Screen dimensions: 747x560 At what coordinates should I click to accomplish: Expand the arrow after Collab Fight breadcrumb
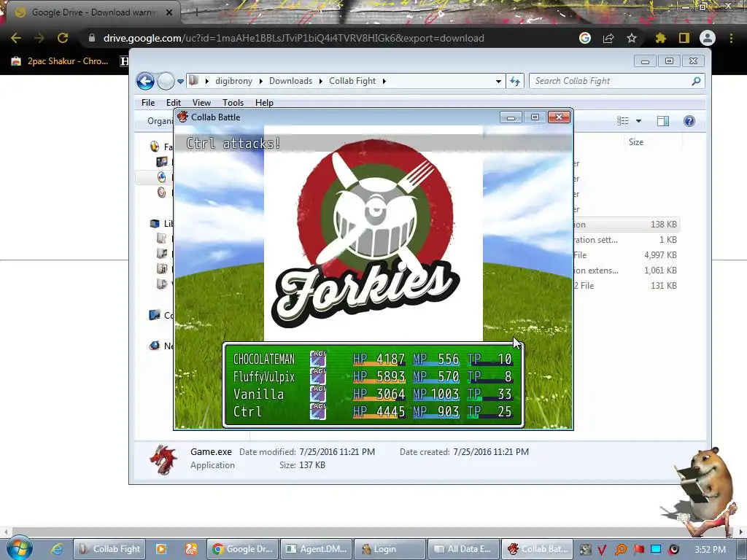click(384, 82)
